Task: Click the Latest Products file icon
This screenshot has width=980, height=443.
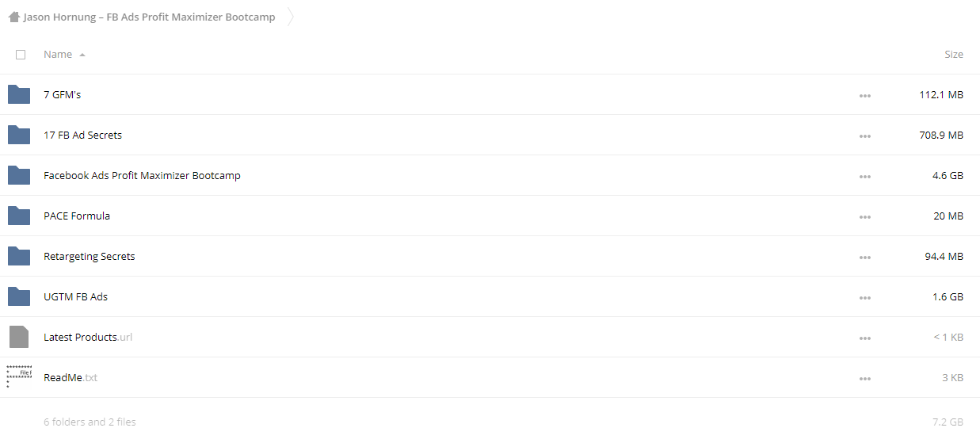Action: click(x=19, y=337)
